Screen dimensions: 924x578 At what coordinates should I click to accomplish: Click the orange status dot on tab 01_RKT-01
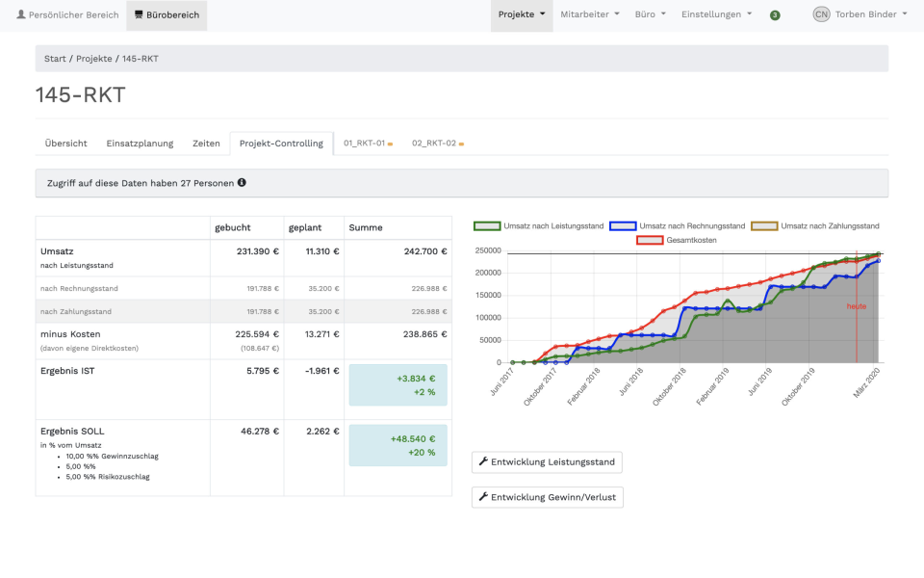[392, 142]
